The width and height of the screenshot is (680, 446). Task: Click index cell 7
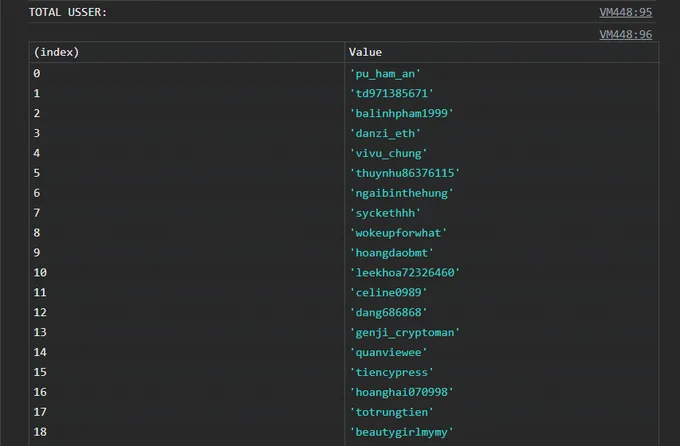tap(186, 213)
